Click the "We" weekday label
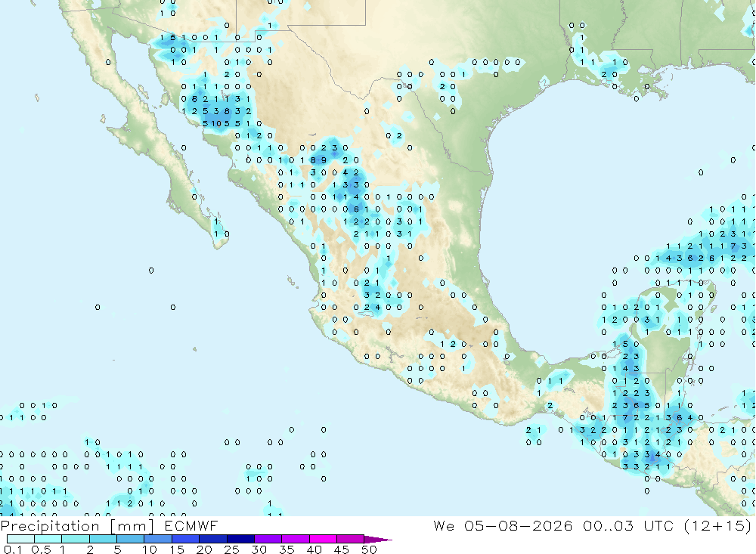 [444, 525]
